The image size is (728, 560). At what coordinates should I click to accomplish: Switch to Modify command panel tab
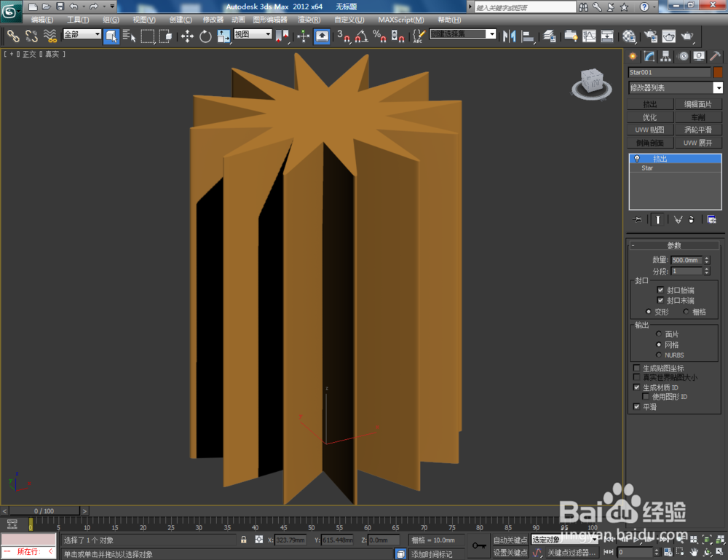point(649,57)
